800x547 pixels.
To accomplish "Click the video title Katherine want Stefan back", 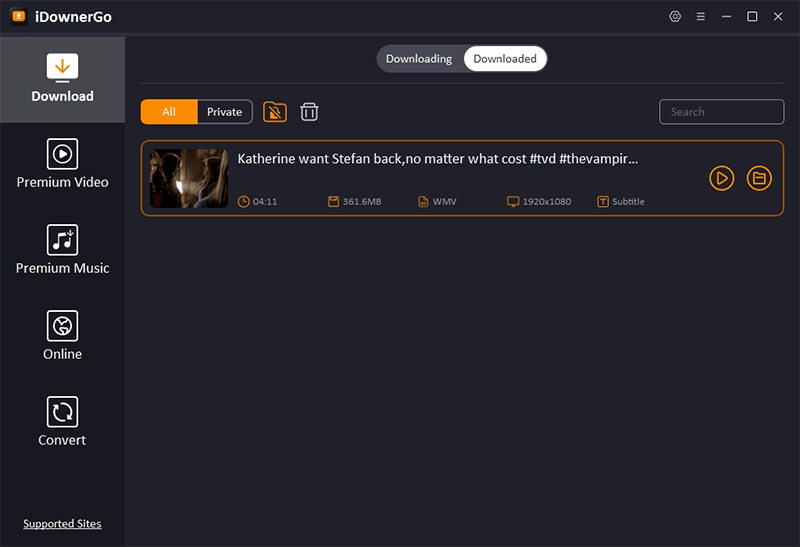I will [438, 159].
